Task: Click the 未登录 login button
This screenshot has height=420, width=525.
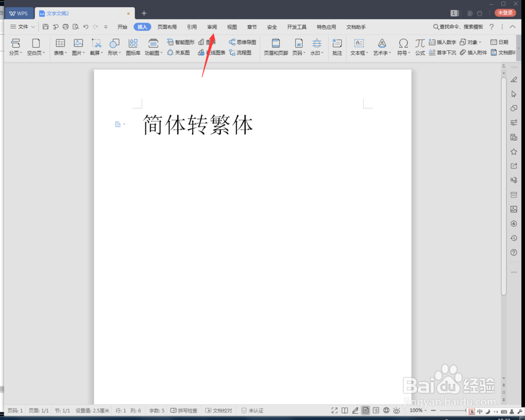Action: (505, 13)
